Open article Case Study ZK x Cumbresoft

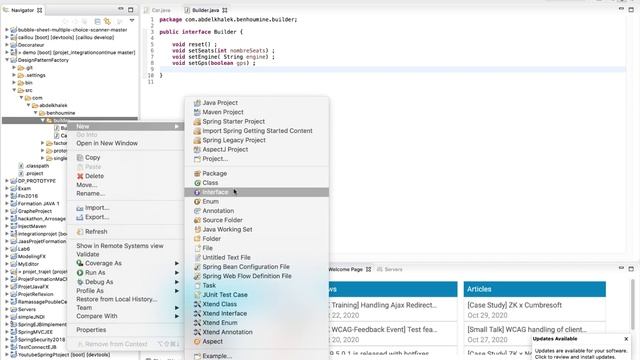point(514,305)
